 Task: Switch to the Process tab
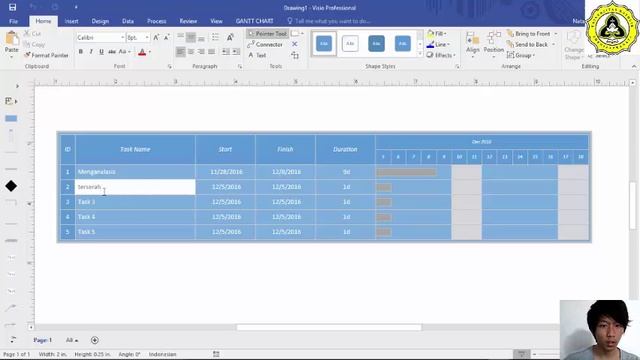[157, 21]
